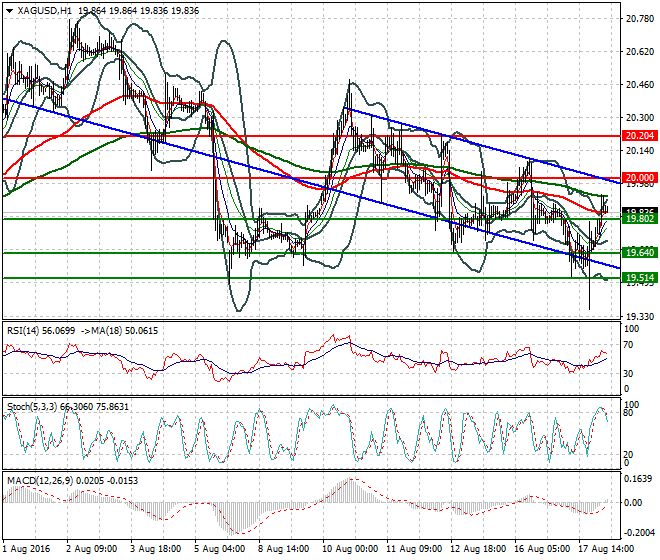Select the 19.640 green support tag
660x560 pixels.
[x=638, y=253]
